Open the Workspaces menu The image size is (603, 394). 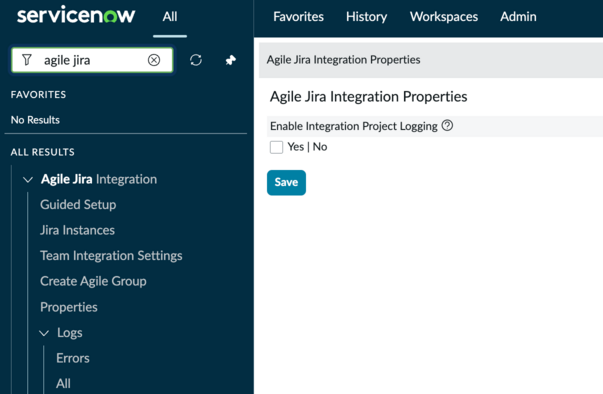coord(444,17)
